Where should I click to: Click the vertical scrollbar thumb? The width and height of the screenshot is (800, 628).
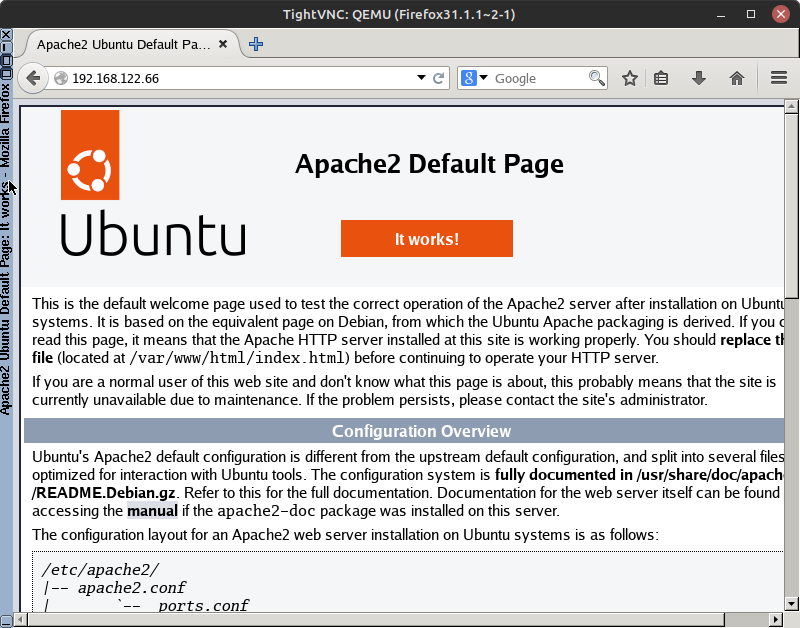click(791, 207)
